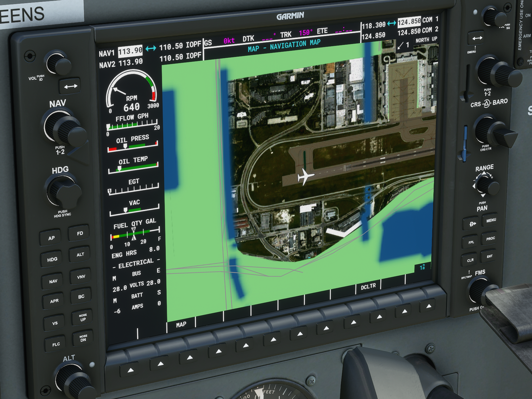Viewport: 532px width, 399px height.
Task: Click NAV1 standby frequency 110.50 IOPF
Action: tap(180, 45)
